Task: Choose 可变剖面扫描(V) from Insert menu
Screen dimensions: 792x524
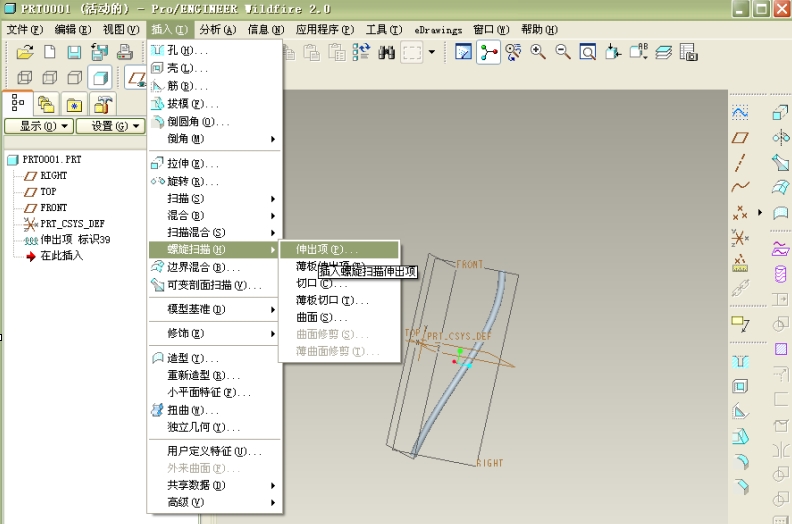Action: [x=214, y=285]
